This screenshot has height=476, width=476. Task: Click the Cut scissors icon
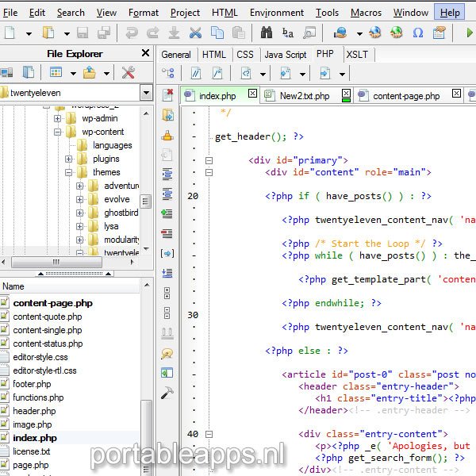[x=195, y=33]
